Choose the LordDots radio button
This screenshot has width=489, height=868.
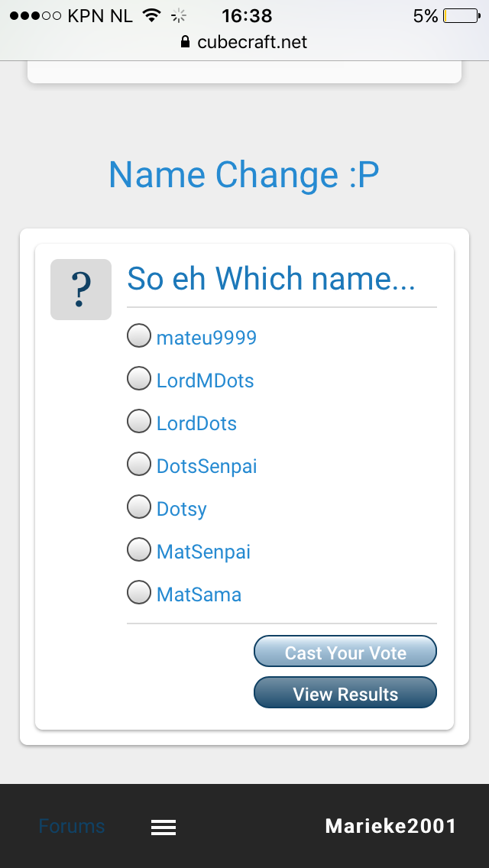tap(139, 421)
